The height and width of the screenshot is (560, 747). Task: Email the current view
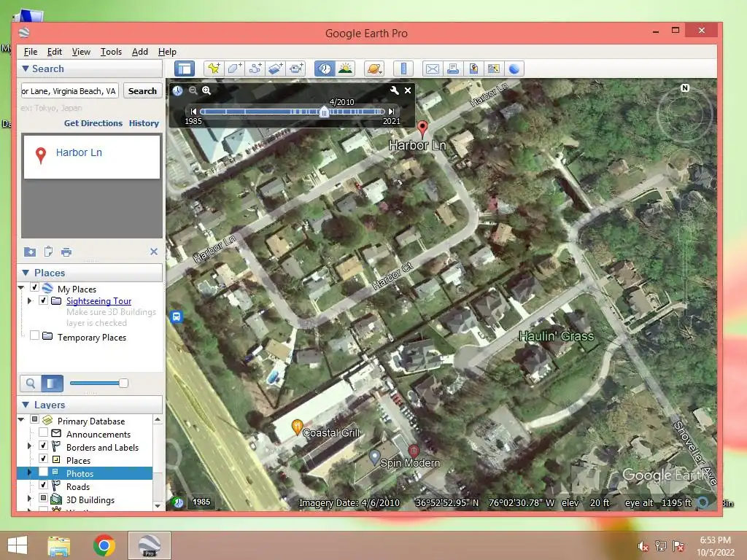pyautogui.click(x=432, y=69)
